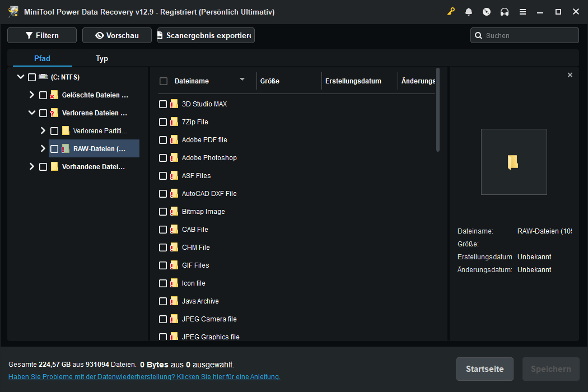This screenshot has height=392, width=588.
Task: Click the Vorhandene Datei... folder icon
Action: 54,166
